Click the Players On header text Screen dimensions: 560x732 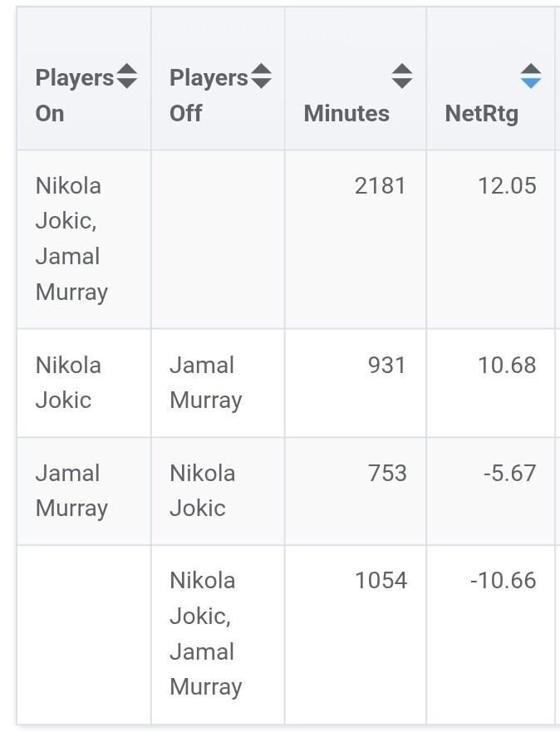[x=74, y=95]
